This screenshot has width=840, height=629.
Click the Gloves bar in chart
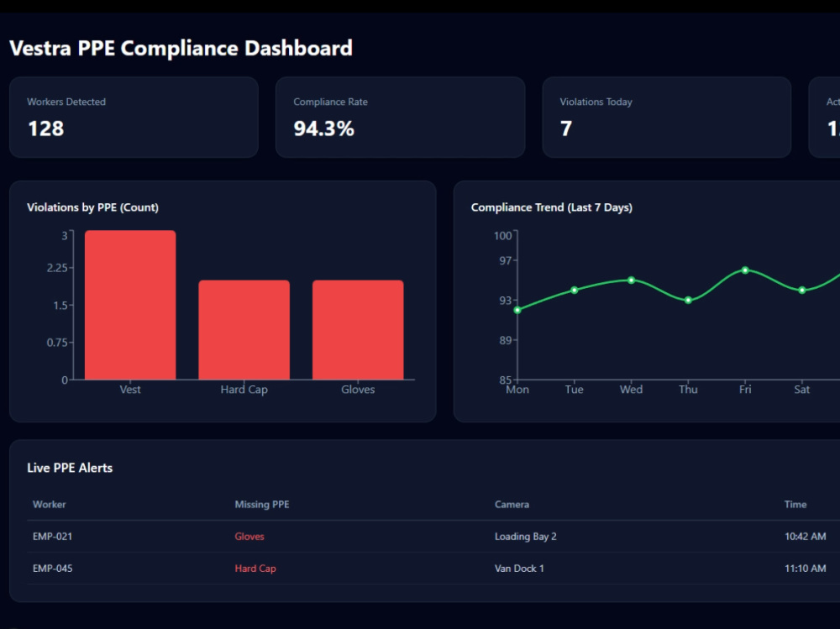pos(358,330)
